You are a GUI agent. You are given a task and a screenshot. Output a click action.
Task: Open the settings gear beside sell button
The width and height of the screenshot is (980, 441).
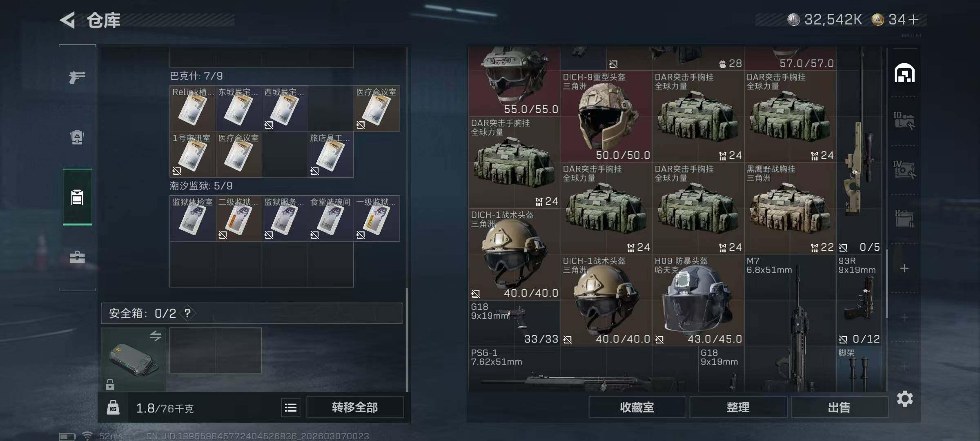pos(904,399)
